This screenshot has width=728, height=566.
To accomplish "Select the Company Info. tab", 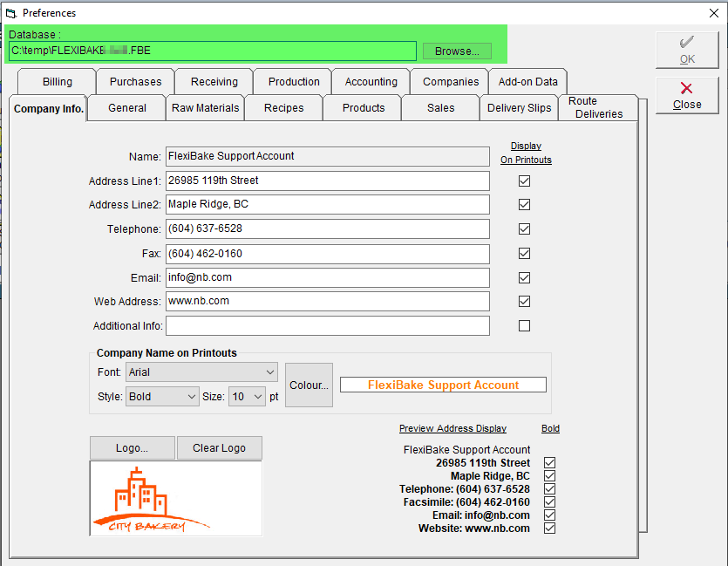I will tap(48, 109).
